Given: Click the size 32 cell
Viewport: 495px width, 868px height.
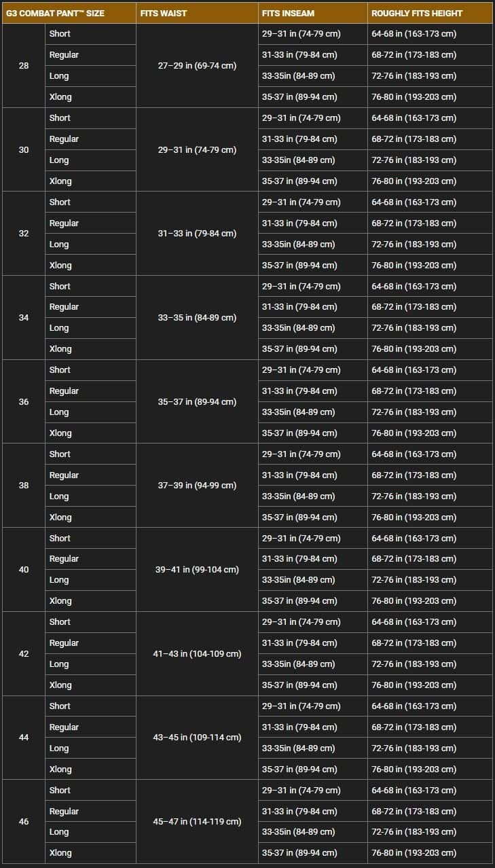Looking at the screenshot, I should click(x=24, y=233).
